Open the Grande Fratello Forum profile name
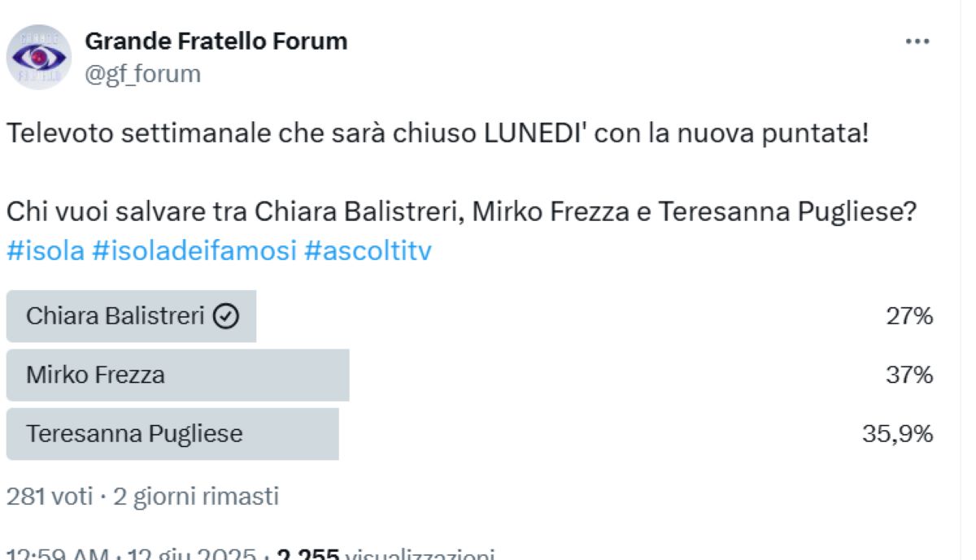976x560 pixels. click(x=216, y=41)
